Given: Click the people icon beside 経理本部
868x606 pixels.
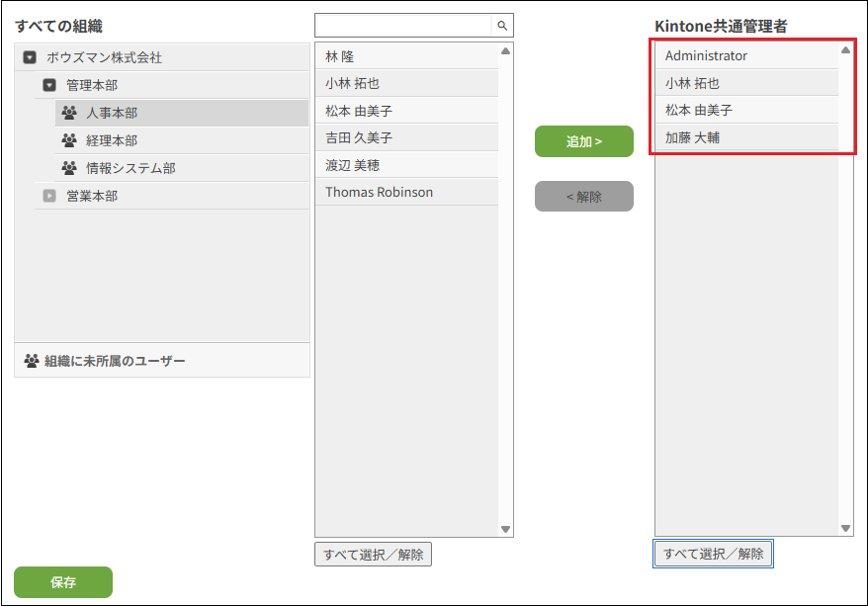Looking at the screenshot, I should (x=69, y=140).
